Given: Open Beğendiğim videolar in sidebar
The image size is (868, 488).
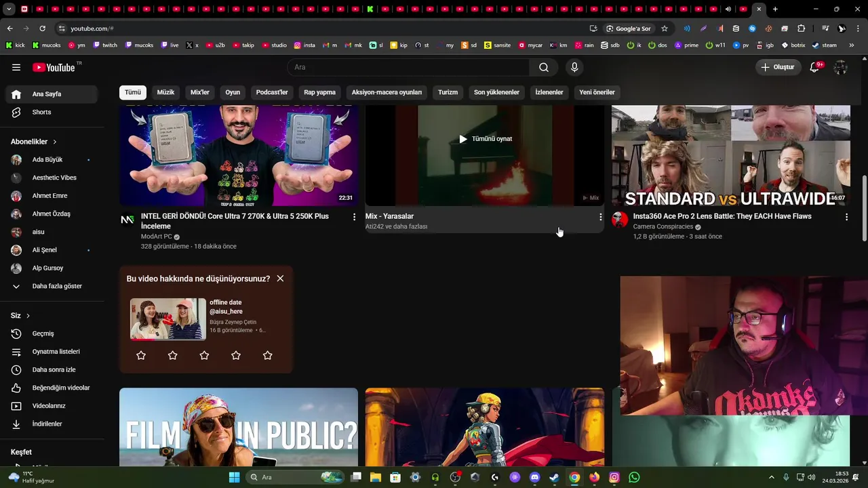Looking at the screenshot, I should click(53, 388).
